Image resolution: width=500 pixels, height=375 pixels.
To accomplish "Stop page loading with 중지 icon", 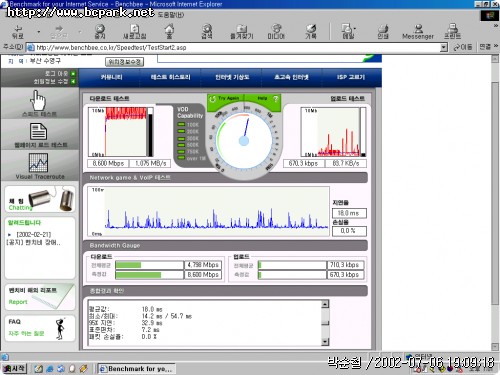I will [x=100, y=32].
